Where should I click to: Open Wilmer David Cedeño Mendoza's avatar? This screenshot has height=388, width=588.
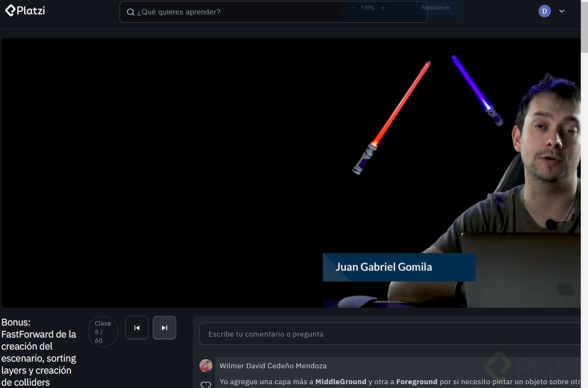[206, 365]
